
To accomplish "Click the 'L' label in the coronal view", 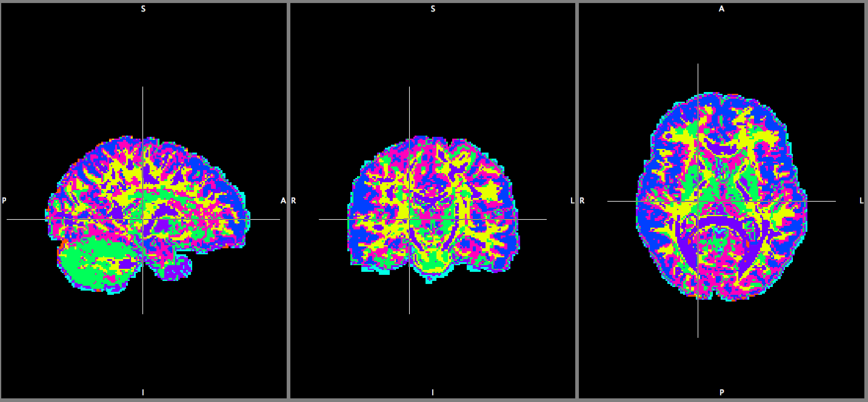I will 572,201.
